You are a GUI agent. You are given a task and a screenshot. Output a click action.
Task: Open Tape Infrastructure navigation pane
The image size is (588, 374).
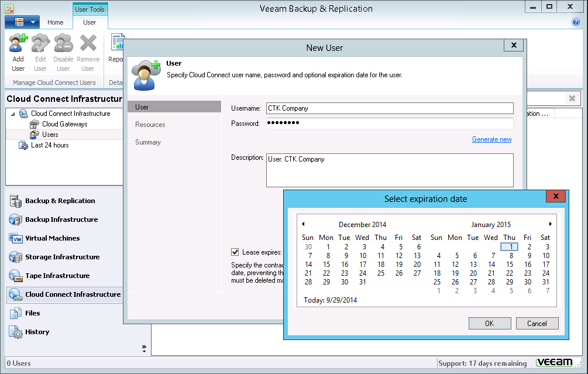(x=57, y=276)
